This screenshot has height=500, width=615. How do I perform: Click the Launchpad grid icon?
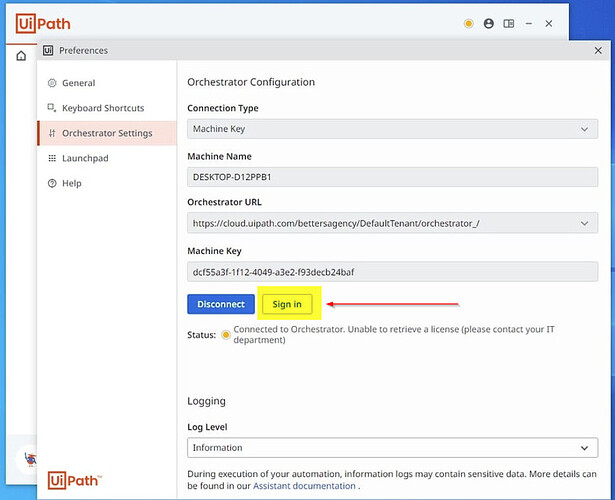(x=52, y=158)
